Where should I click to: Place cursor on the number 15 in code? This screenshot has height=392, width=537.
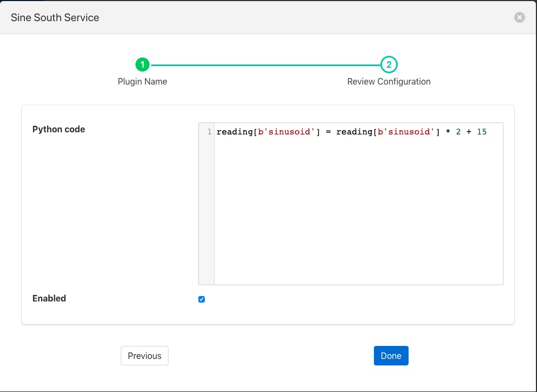click(x=481, y=132)
